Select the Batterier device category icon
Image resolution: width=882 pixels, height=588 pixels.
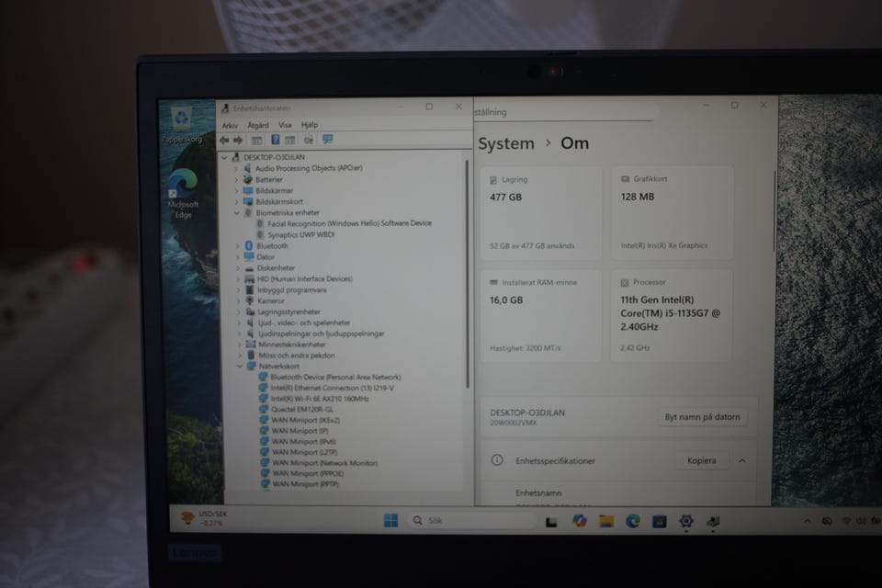click(248, 179)
